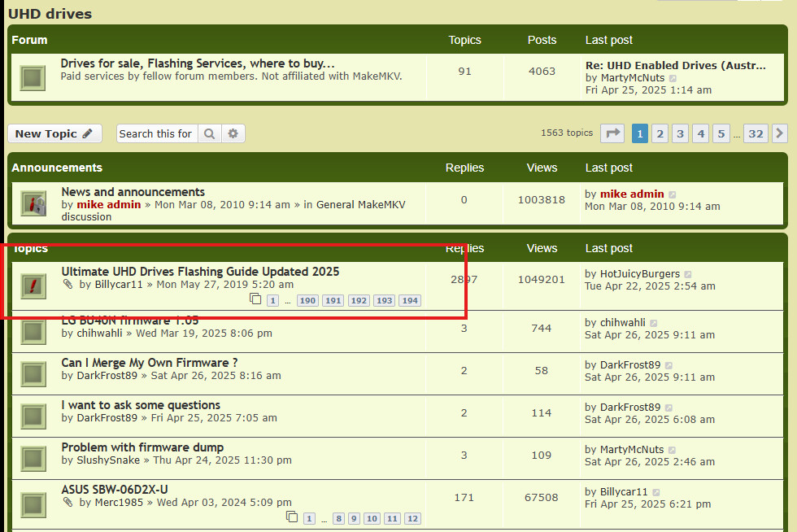View latest post icon by HotJuicyBurgers
The width and height of the screenshot is (797, 532).
click(688, 275)
